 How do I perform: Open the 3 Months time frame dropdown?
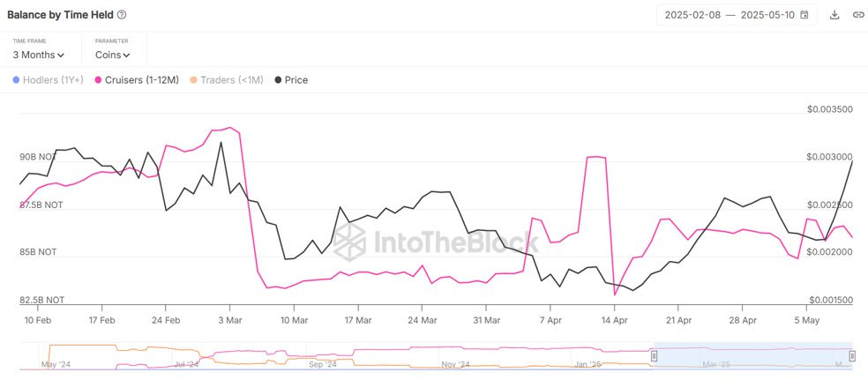(x=39, y=55)
